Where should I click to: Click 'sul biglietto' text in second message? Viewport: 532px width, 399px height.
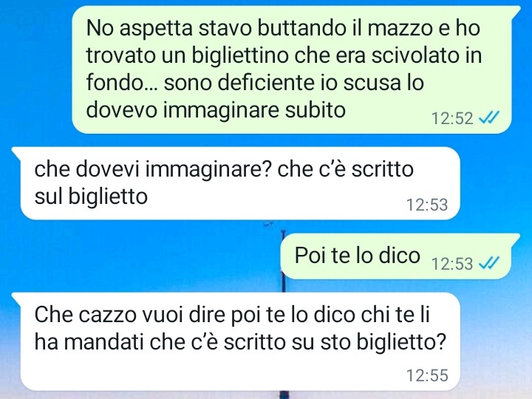click(x=91, y=197)
